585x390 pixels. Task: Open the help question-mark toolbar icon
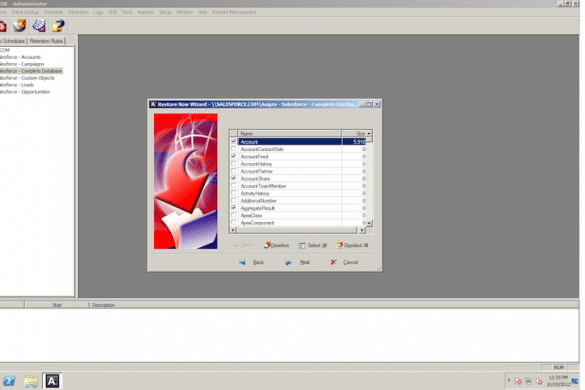pyautogui.click(x=58, y=26)
